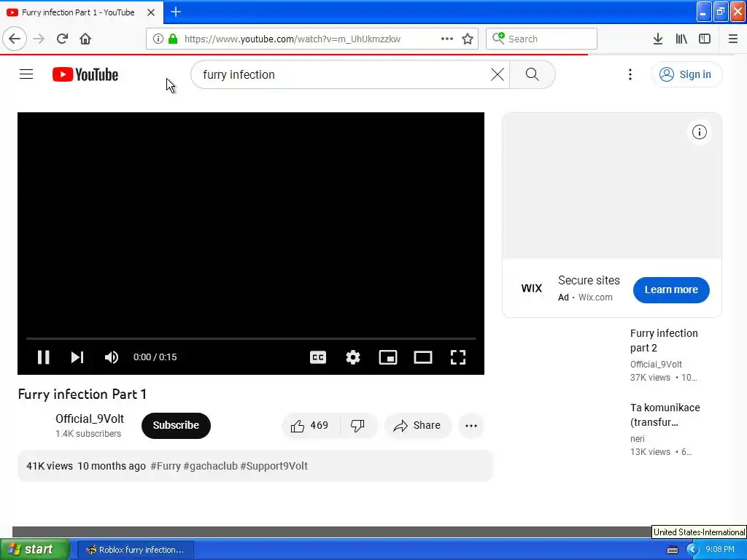Screen dimensions: 747x560
Task: Click the Firefox Search box
Action: pos(542,39)
